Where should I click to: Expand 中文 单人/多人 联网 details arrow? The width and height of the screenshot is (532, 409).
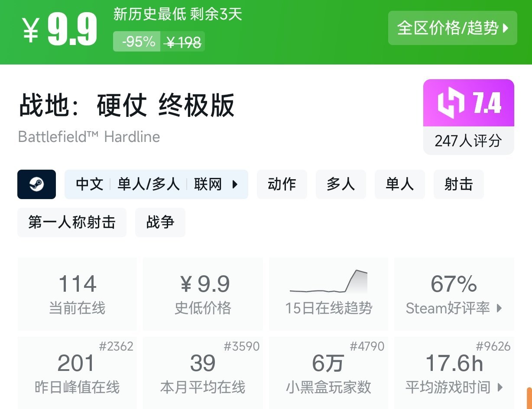click(x=235, y=184)
